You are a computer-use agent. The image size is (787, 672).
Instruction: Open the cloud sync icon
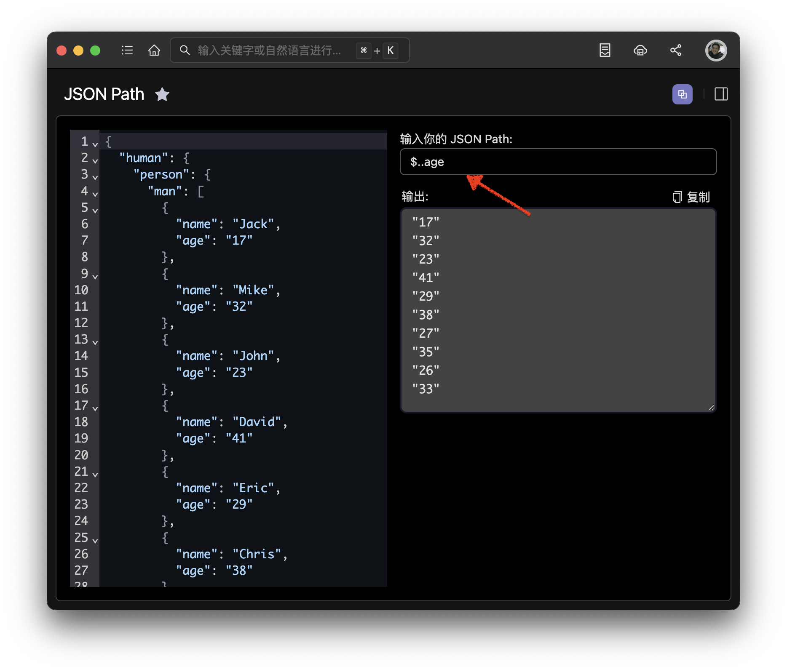tap(640, 50)
